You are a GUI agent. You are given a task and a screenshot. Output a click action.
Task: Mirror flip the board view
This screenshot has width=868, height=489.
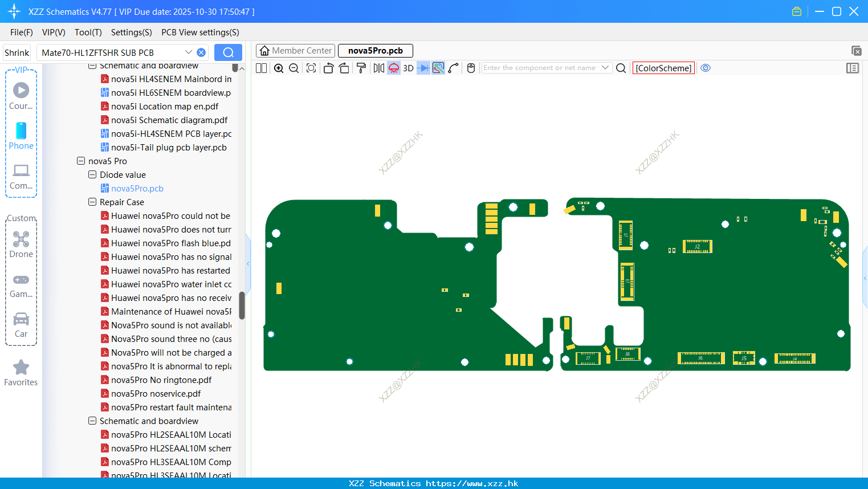pyautogui.click(x=378, y=68)
